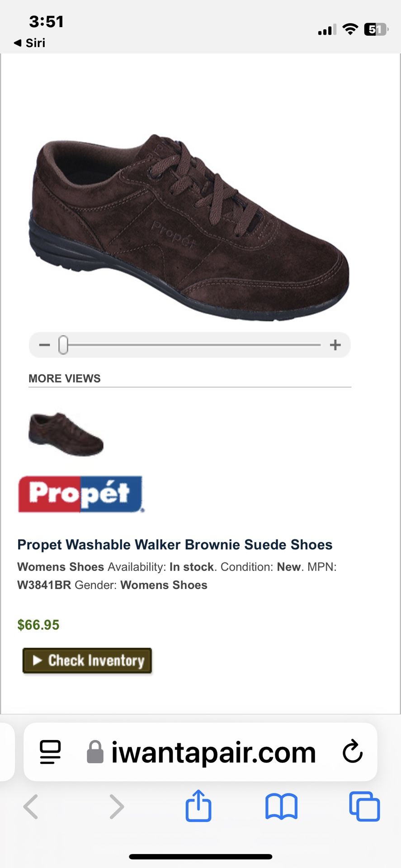Tap the Propét brand logo

(x=81, y=494)
